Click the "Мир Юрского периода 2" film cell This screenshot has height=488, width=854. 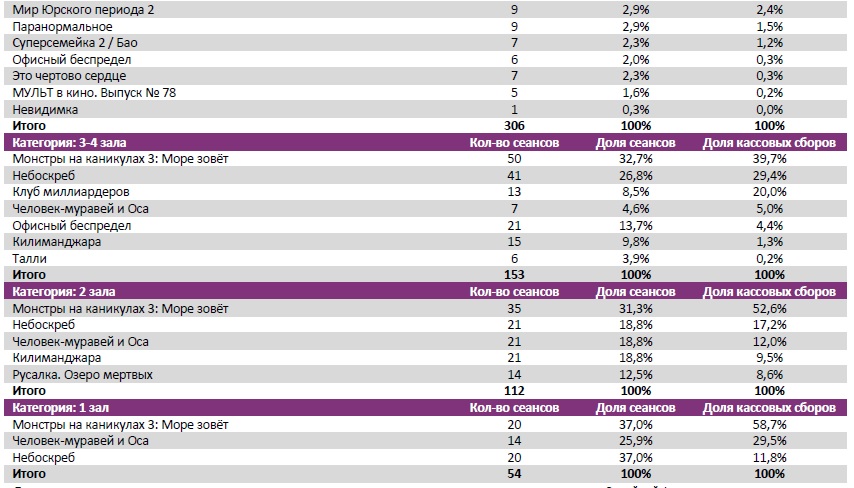(77, 9)
